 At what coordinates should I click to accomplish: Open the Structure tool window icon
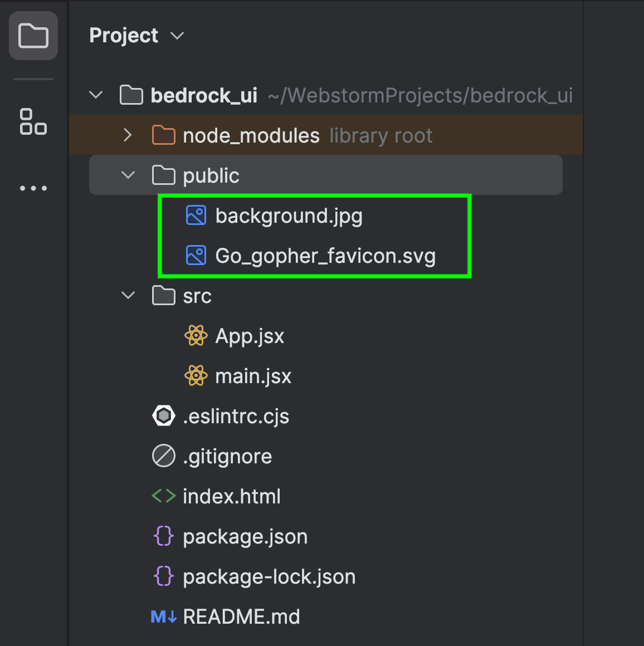(x=33, y=121)
